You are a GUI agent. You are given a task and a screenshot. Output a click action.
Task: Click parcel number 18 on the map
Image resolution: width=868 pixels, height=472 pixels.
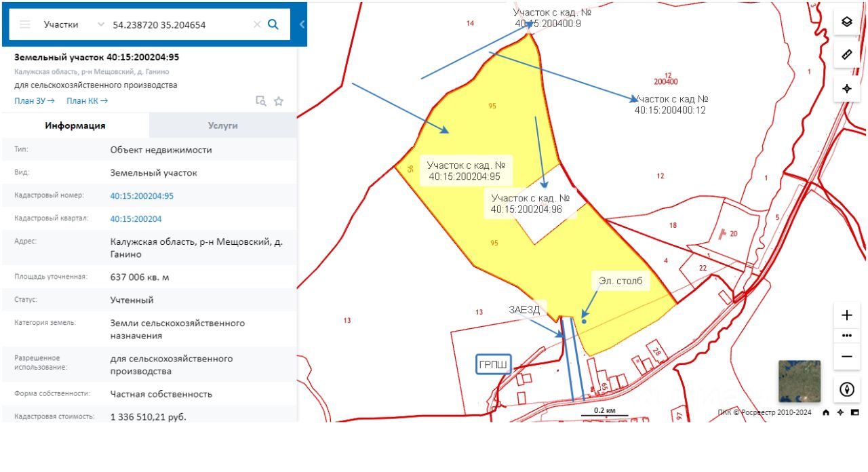tap(673, 225)
